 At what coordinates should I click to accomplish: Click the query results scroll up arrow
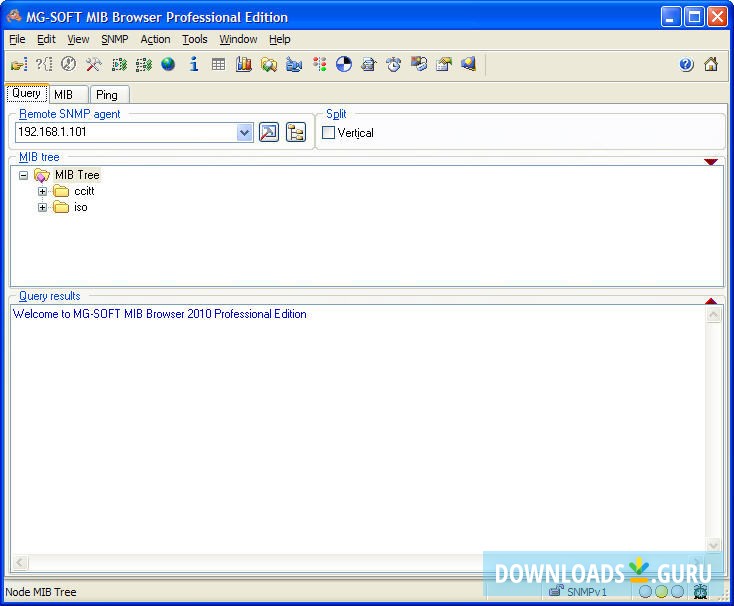[713, 314]
